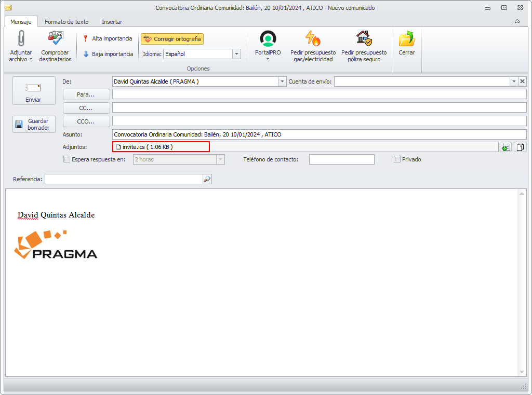The width and height of the screenshot is (532, 395).
Task: Click Pedir presupuesto gas/electricidad icon
Action: click(313, 38)
